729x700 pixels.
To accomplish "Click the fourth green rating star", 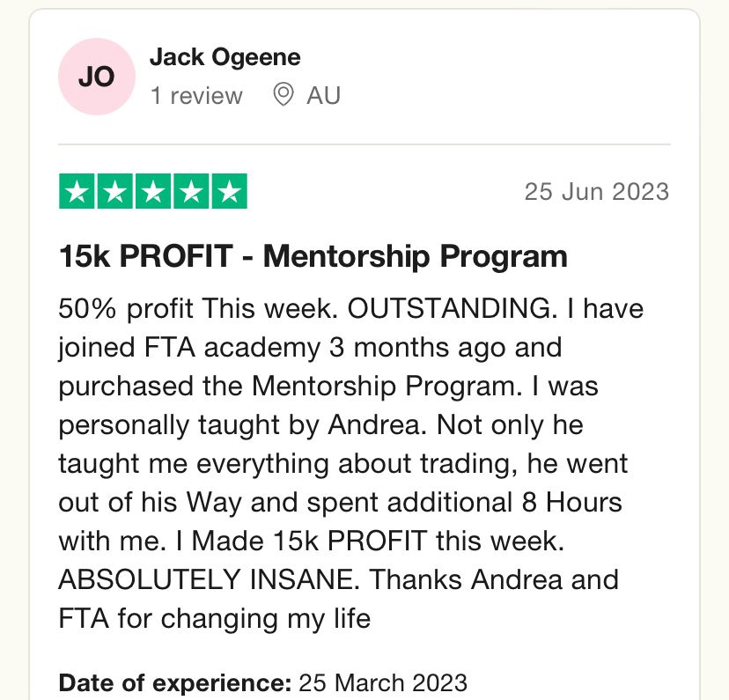I will click(191, 191).
